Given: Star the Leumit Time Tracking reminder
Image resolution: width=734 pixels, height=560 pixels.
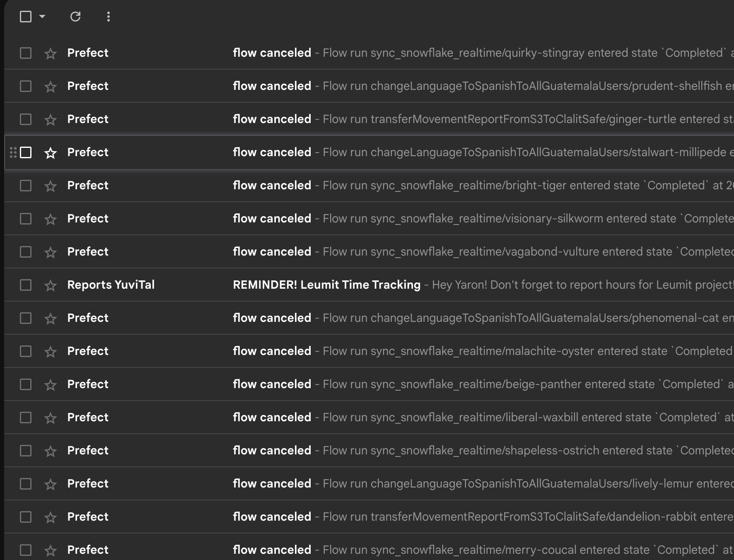Looking at the screenshot, I should point(51,285).
